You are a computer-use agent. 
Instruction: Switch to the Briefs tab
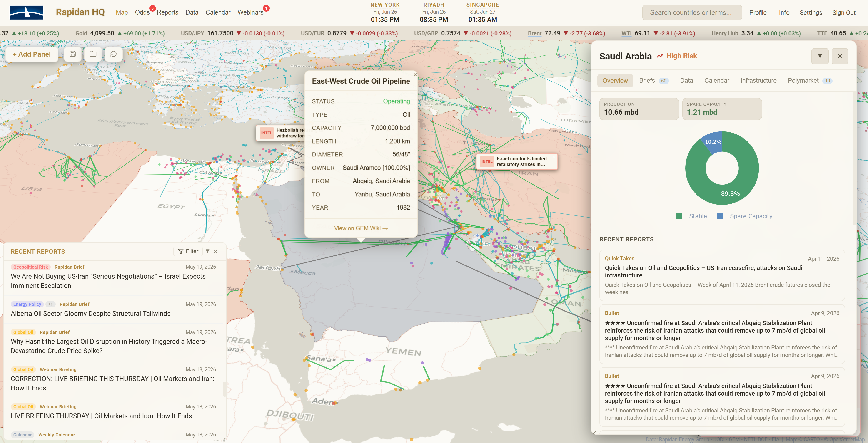click(654, 81)
